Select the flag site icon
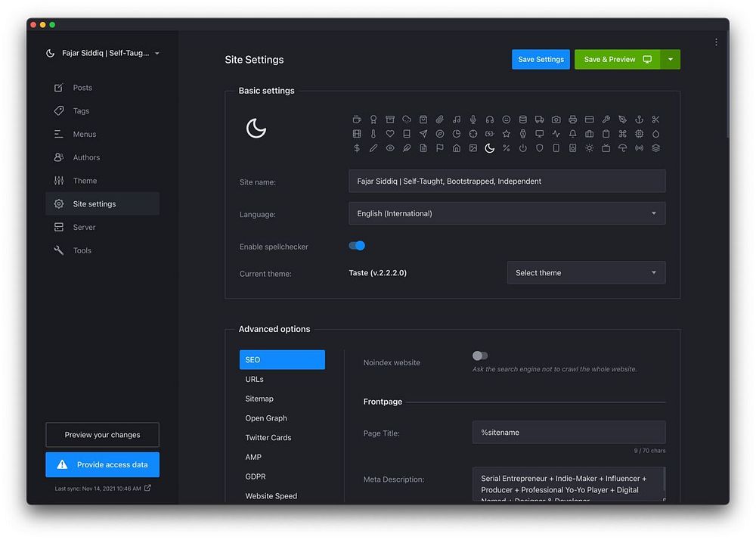 (440, 148)
